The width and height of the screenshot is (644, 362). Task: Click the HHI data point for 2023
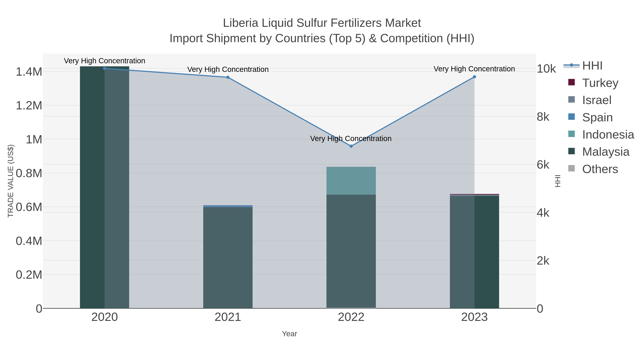pos(474,77)
